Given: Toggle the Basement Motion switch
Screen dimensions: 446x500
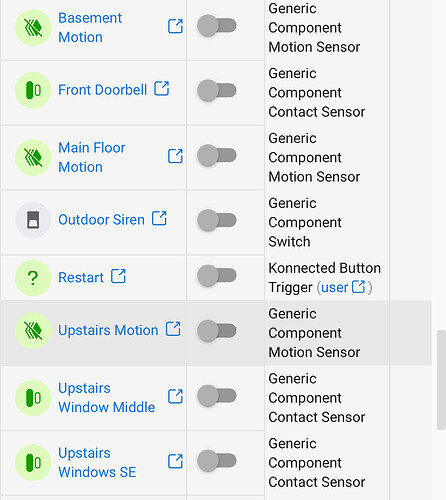Looking at the screenshot, I should click(217, 26).
